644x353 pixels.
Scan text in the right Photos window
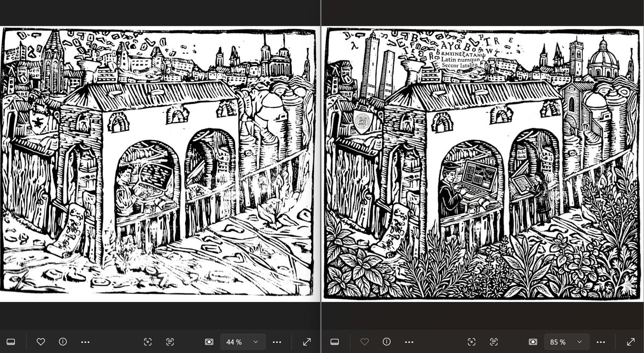point(494,342)
